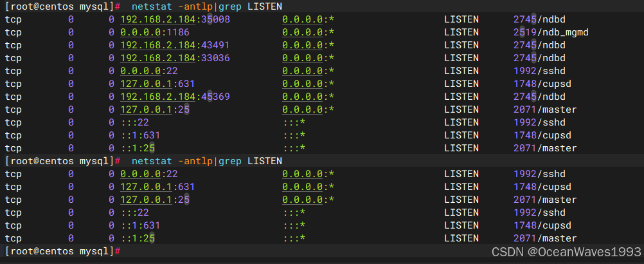Select LISTEN in the port 45369 row

click(461, 97)
